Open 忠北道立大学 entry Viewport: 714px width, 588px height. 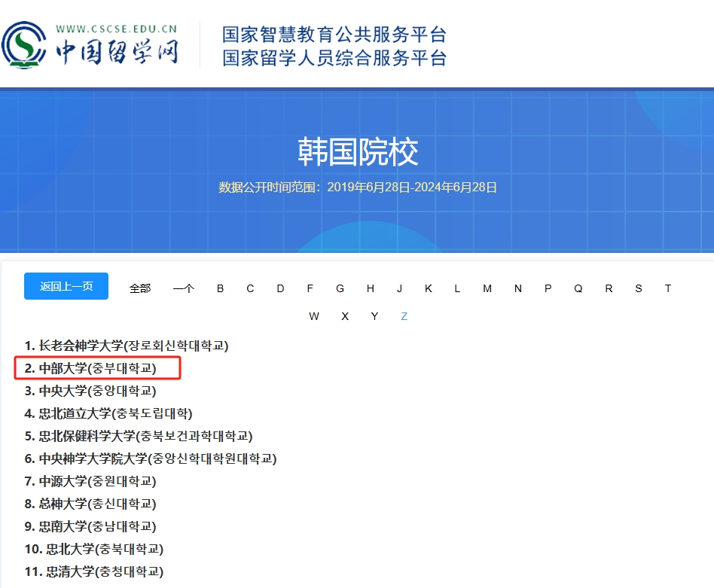coord(108,413)
